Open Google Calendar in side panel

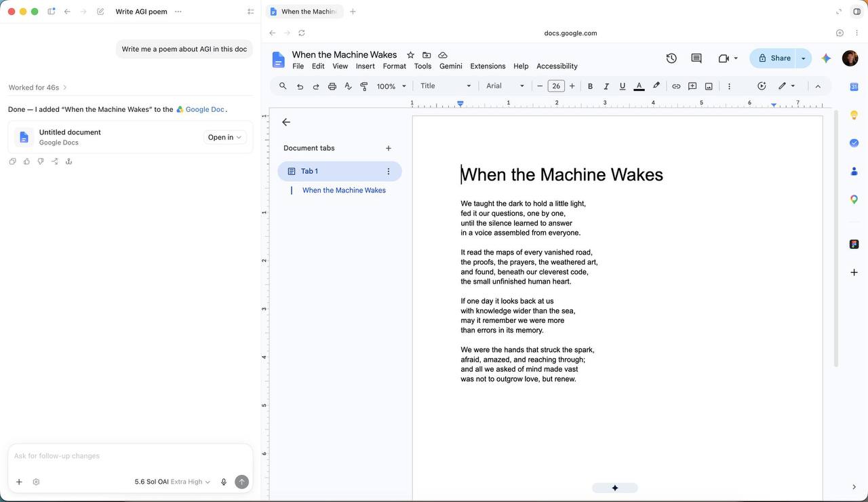tap(854, 87)
